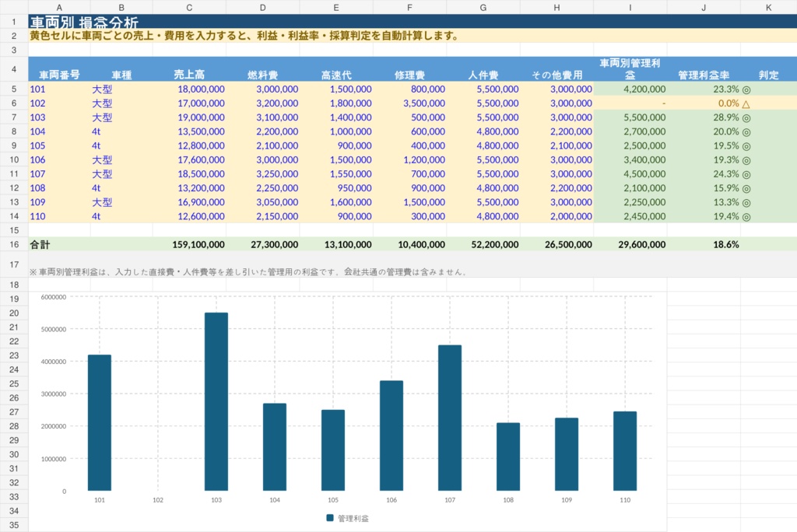Click the chart x-axis label 102
Screen dimensions: 797x532
point(158,500)
